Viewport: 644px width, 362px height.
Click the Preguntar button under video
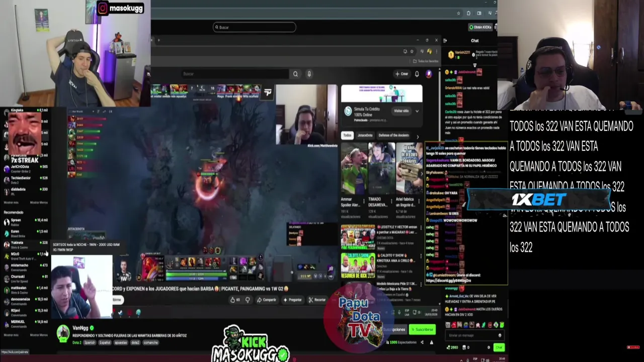click(292, 300)
